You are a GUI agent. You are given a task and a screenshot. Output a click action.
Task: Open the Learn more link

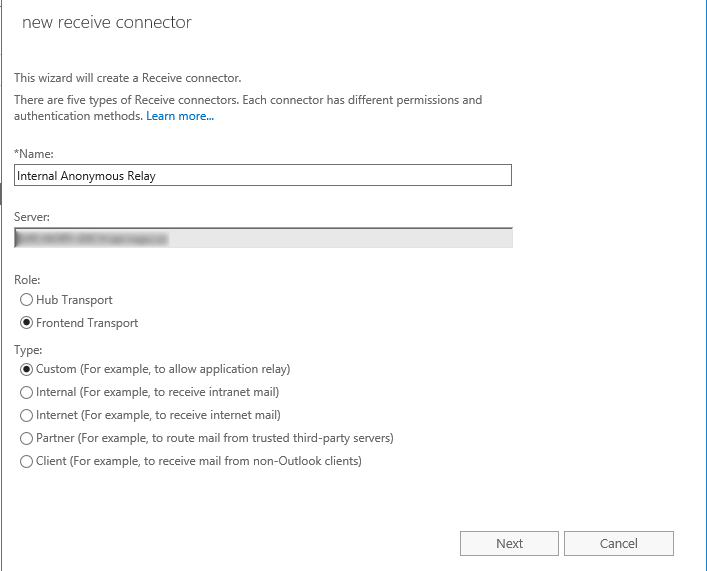pyautogui.click(x=180, y=116)
